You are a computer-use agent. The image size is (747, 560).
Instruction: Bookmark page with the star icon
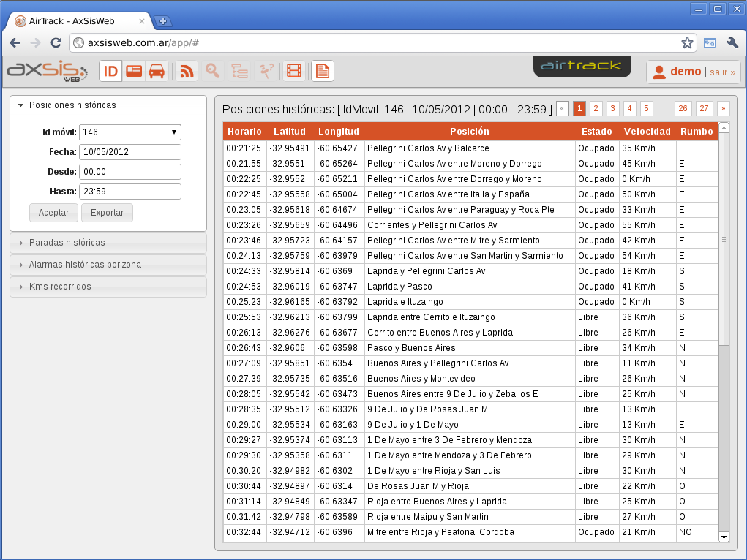[x=687, y=43]
